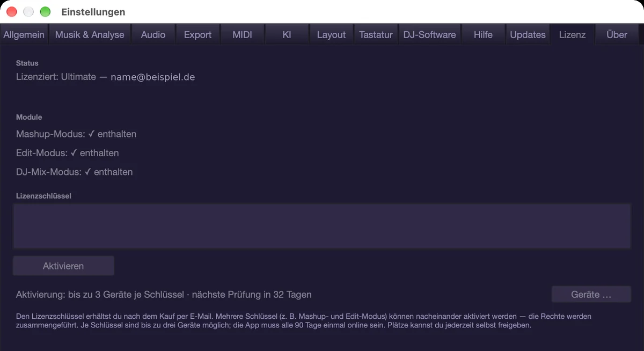This screenshot has width=644, height=351.
Task: Click the 'Module' section heading
Action: coord(29,117)
